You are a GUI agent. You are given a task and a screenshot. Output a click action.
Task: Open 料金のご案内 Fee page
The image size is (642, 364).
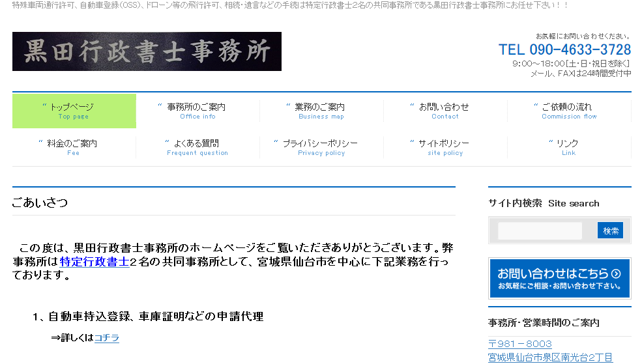pyautogui.click(x=74, y=147)
